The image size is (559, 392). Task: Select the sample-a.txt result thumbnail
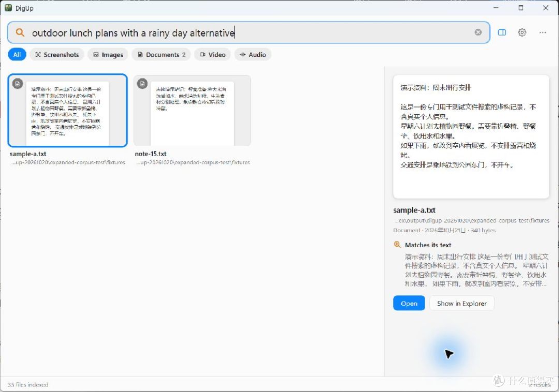[x=68, y=110]
